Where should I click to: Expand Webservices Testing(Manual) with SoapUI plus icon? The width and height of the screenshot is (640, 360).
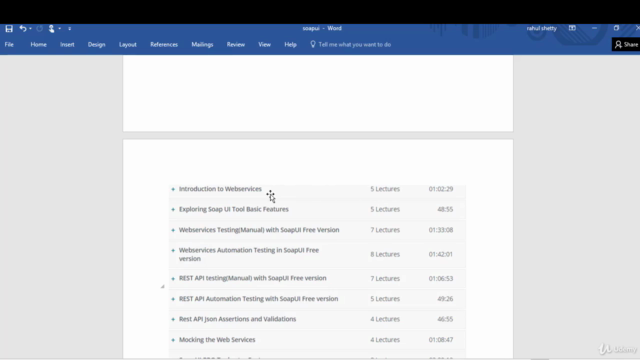[173, 230]
